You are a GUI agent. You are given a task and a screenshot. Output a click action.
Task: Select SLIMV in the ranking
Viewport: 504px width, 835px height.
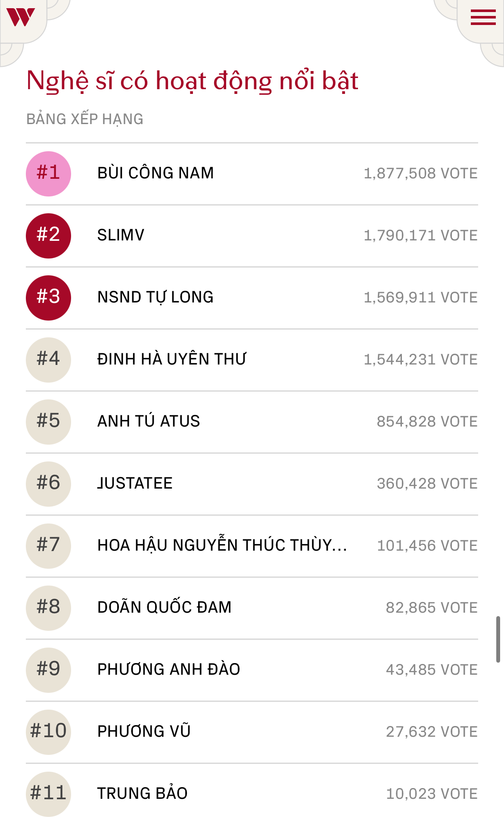(x=121, y=235)
